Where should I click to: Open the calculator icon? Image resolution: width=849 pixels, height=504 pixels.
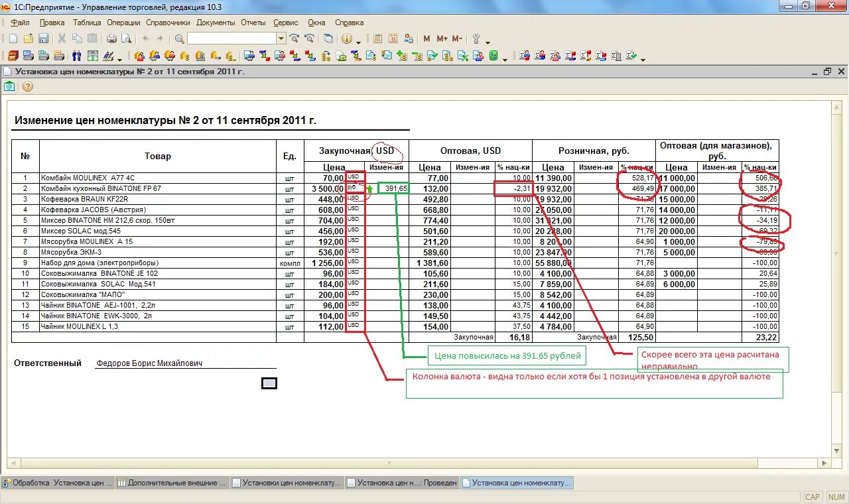click(378, 38)
